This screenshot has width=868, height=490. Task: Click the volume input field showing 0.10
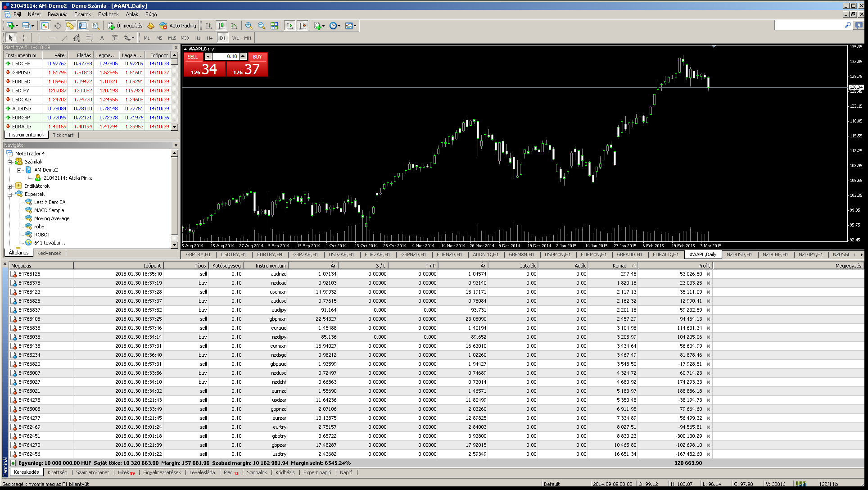(x=226, y=57)
